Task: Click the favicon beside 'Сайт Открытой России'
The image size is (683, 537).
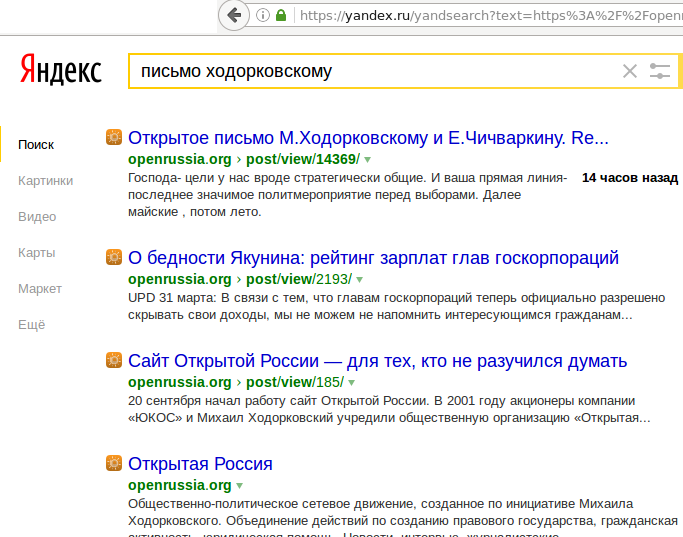Action: pyautogui.click(x=114, y=360)
